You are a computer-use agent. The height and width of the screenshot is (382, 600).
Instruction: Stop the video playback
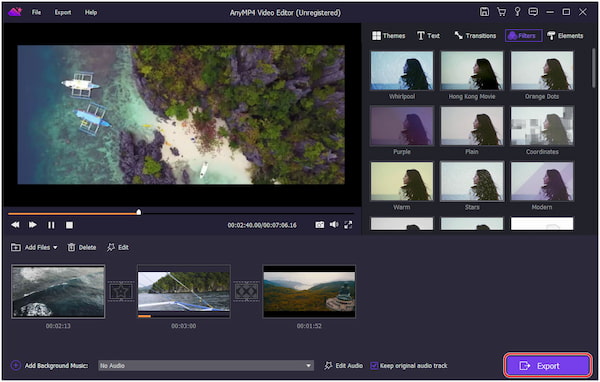pyautogui.click(x=69, y=225)
